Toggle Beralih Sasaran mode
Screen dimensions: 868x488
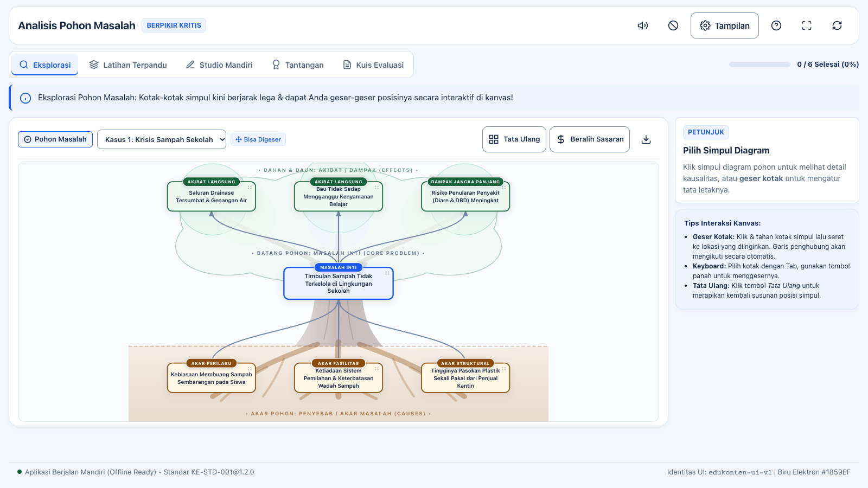click(x=590, y=139)
